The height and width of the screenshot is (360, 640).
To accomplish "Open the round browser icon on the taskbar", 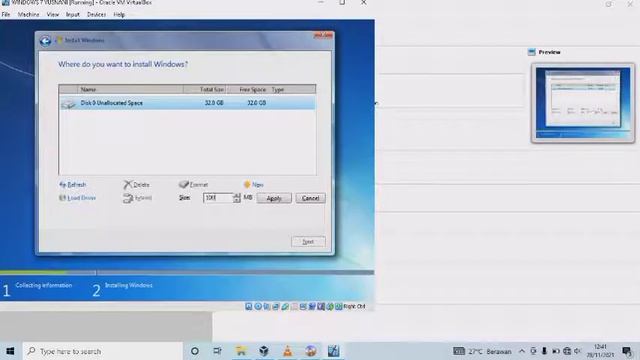I will pos(311,351).
